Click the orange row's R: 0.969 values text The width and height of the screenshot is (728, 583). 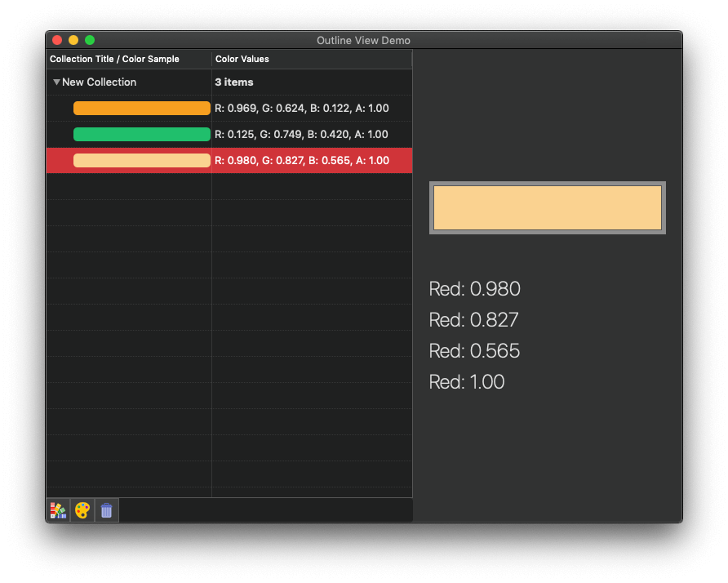[x=301, y=109]
